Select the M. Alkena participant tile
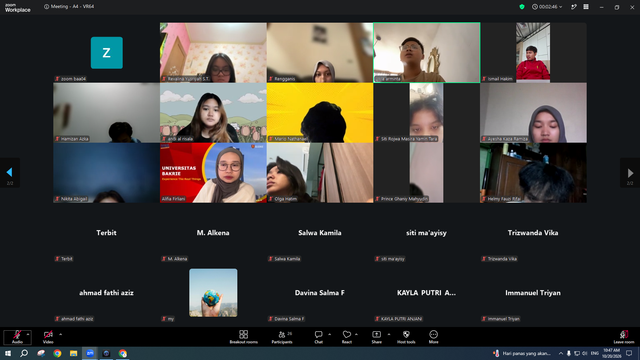The width and height of the screenshot is (640, 360). (213, 233)
